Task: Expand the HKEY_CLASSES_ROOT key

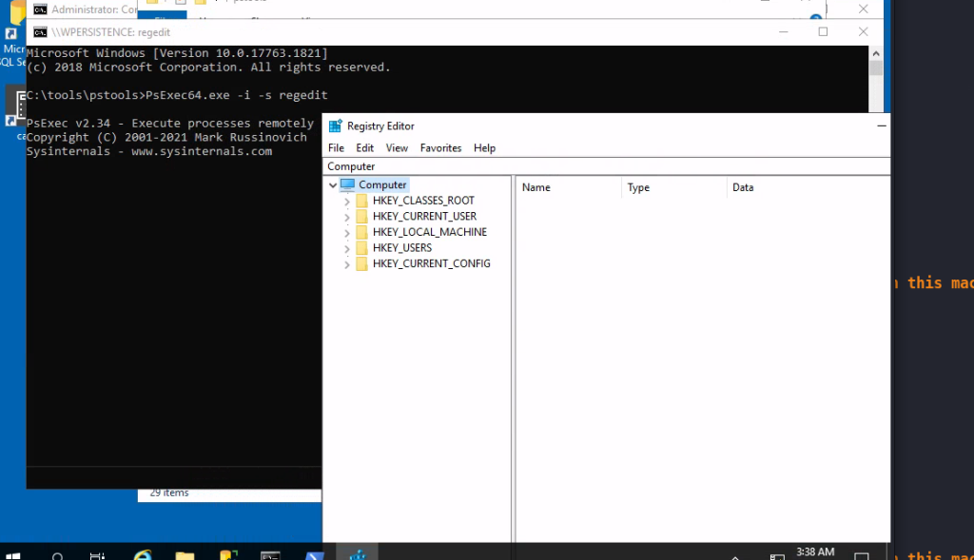Action: (347, 202)
